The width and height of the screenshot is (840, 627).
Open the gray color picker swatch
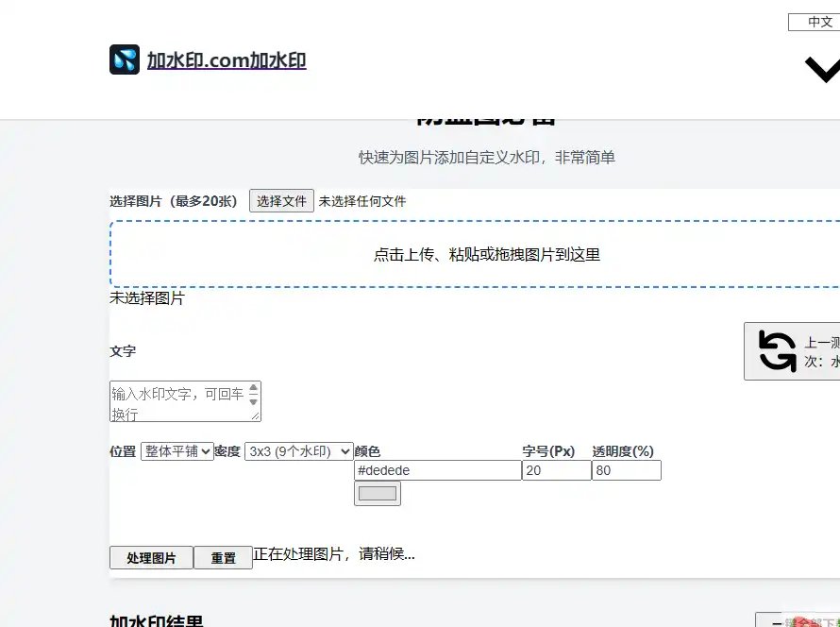(378, 493)
